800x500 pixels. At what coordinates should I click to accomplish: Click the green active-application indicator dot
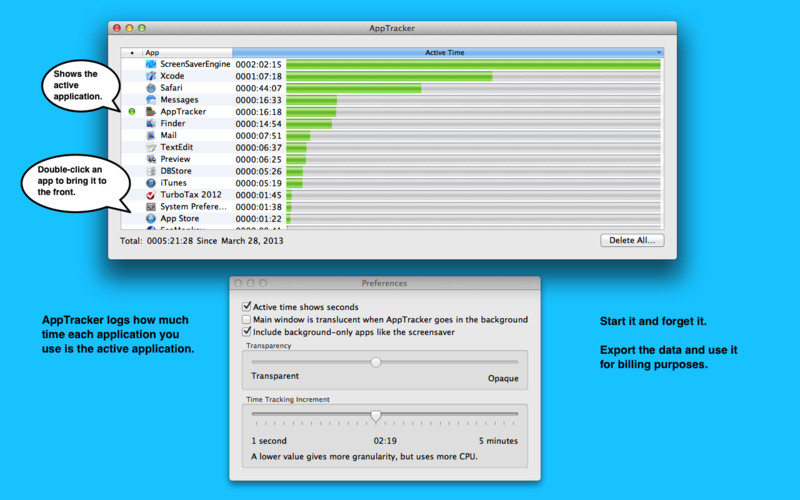pyautogui.click(x=132, y=111)
